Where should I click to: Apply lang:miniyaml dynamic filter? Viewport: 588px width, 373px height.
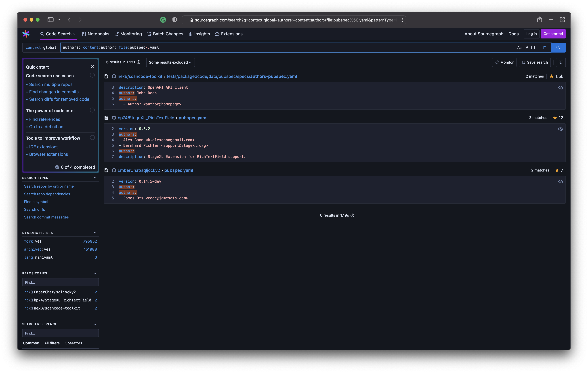click(60, 257)
